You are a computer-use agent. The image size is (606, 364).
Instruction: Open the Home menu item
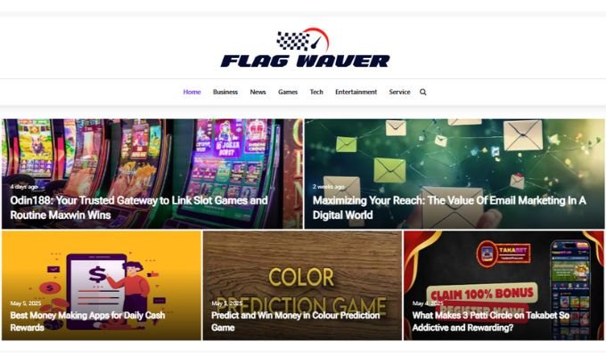pos(192,92)
